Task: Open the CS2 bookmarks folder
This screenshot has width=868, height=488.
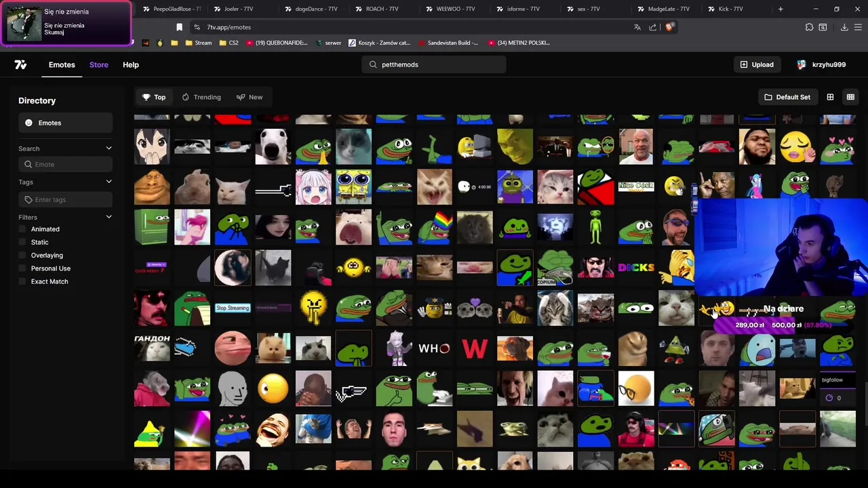Action: (229, 43)
